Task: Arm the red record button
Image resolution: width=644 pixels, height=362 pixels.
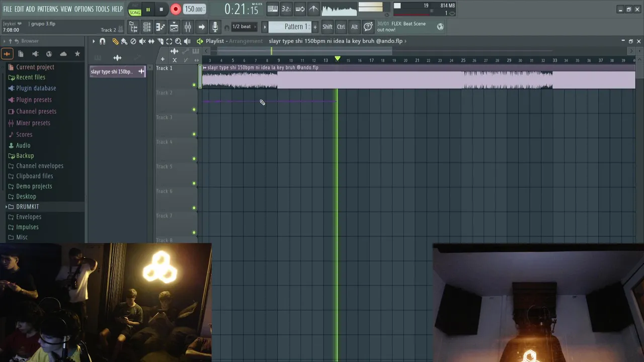Action: [x=176, y=9]
